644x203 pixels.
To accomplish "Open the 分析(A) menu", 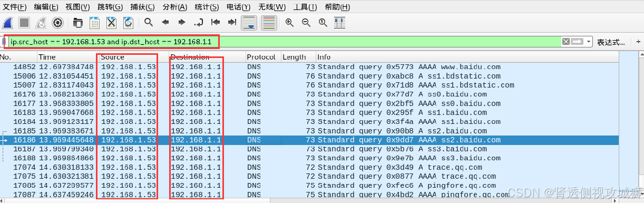I will [175, 7].
